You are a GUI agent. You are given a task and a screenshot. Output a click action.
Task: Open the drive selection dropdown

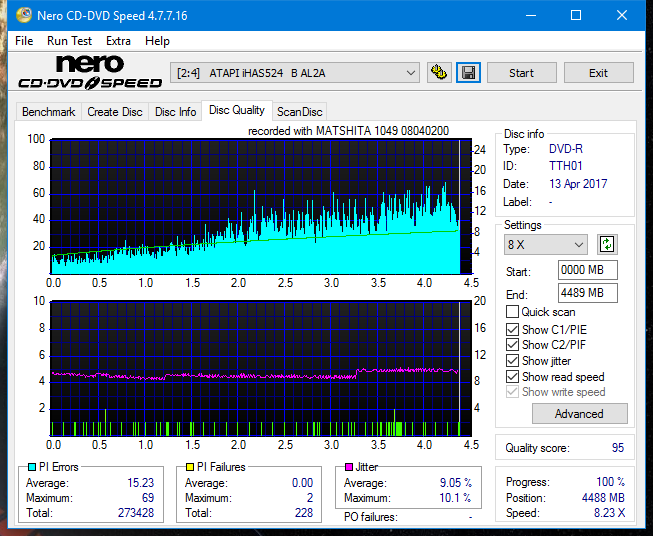[296, 73]
